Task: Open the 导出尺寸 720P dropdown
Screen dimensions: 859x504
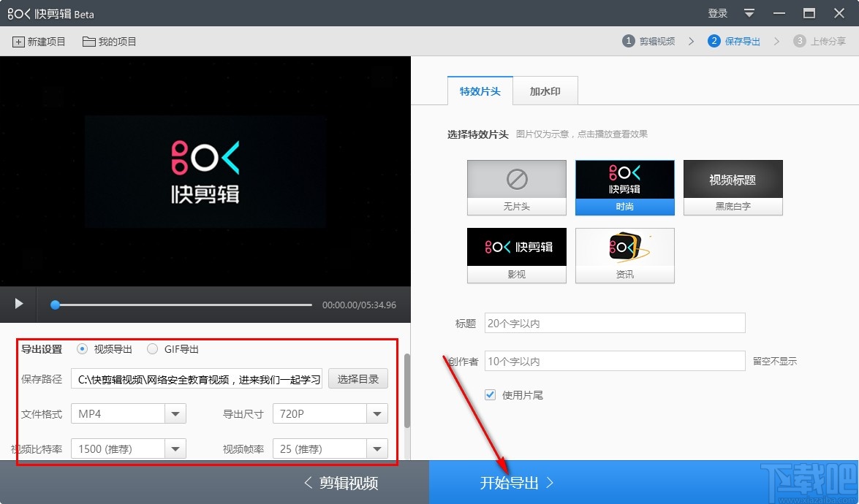Action: (x=330, y=413)
